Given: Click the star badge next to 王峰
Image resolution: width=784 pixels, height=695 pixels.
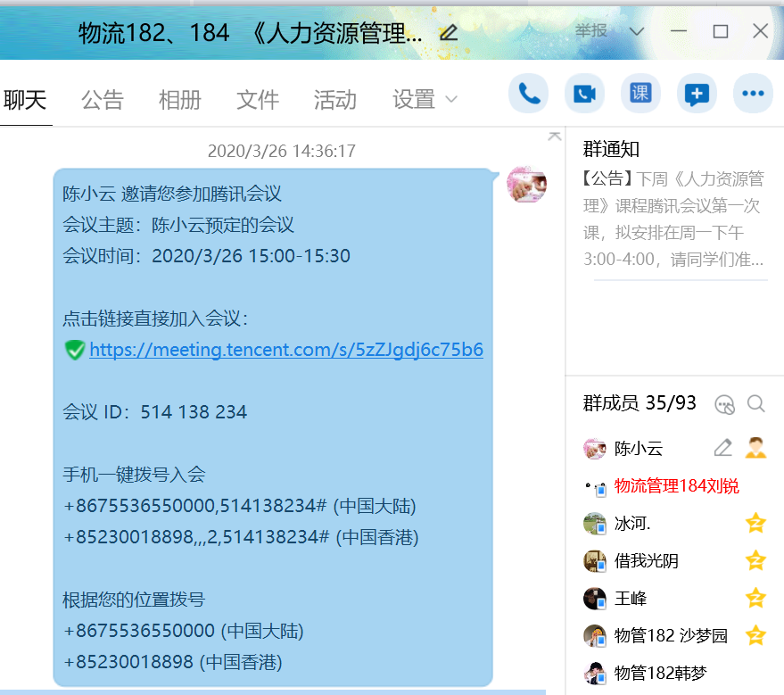Looking at the screenshot, I should pyautogui.click(x=755, y=598).
